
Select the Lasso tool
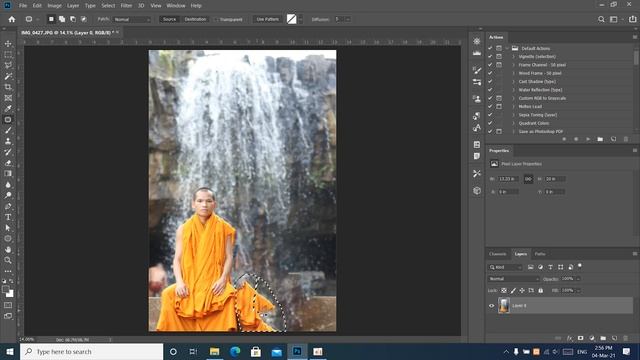point(8,65)
